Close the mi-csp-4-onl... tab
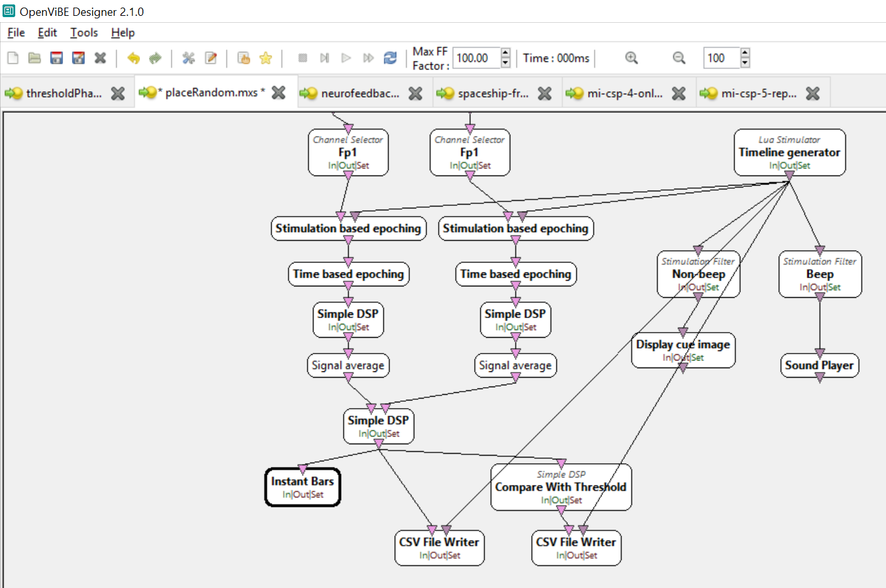The width and height of the screenshot is (886, 588). 678,93
